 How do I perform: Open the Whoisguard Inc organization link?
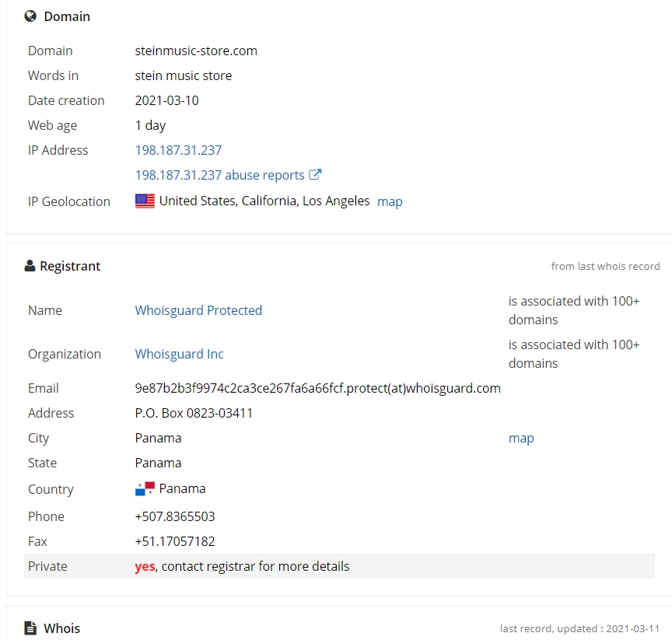click(179, 354)
